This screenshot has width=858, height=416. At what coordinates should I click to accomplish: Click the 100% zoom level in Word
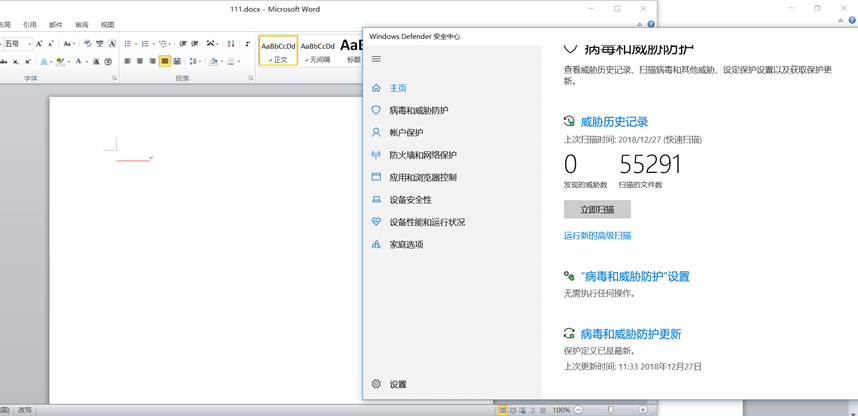(x=561, y=410)
